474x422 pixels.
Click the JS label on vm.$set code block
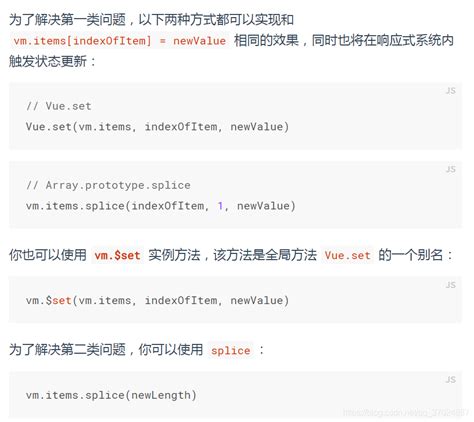450,285
